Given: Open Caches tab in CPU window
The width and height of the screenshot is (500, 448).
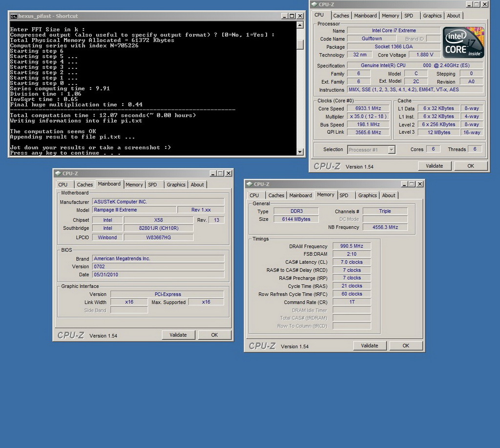Looking at the screenshot, I should [x=341, y=16].
